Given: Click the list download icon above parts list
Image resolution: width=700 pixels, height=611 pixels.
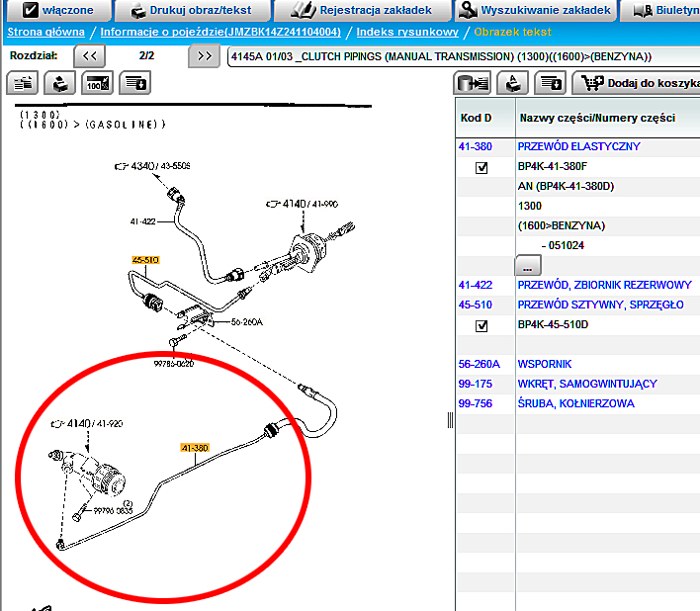Looking at the screenshot, I should [550, 84].
